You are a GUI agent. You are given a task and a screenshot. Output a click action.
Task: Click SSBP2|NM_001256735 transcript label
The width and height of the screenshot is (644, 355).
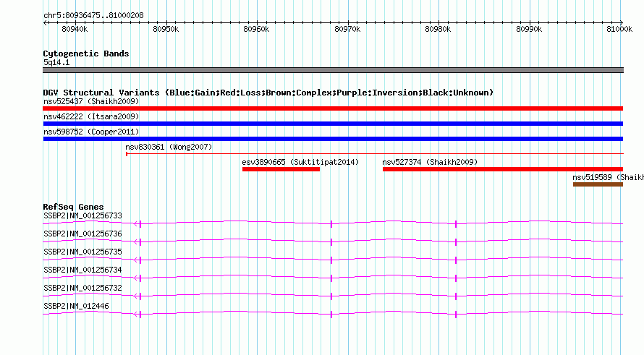[x=82, y=252]
